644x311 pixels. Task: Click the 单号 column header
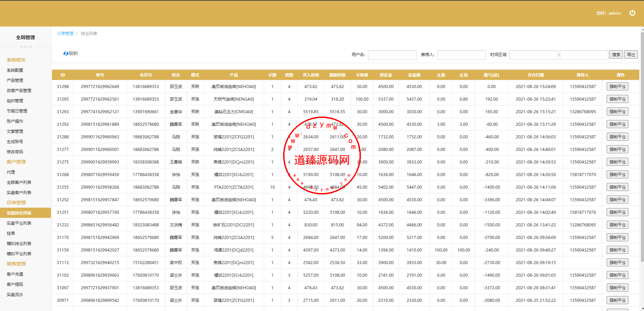(100, 75)
